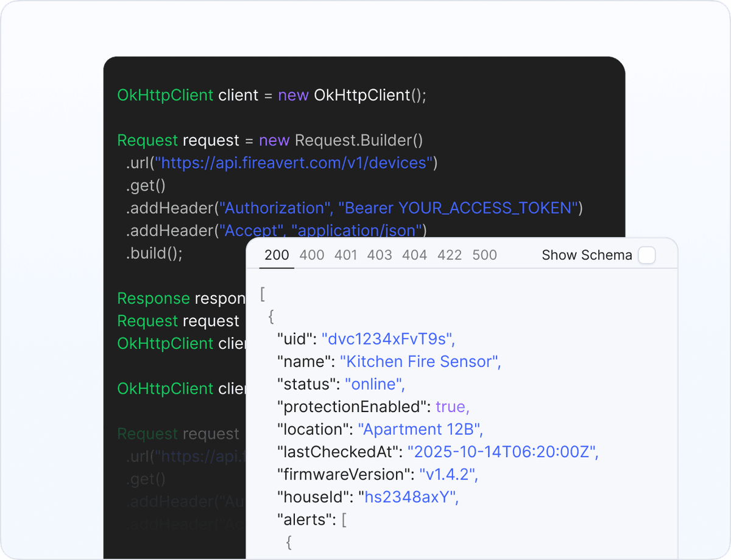The image size is (731, 560).
Task: View the 404 response tab
Action: (414, 255)
